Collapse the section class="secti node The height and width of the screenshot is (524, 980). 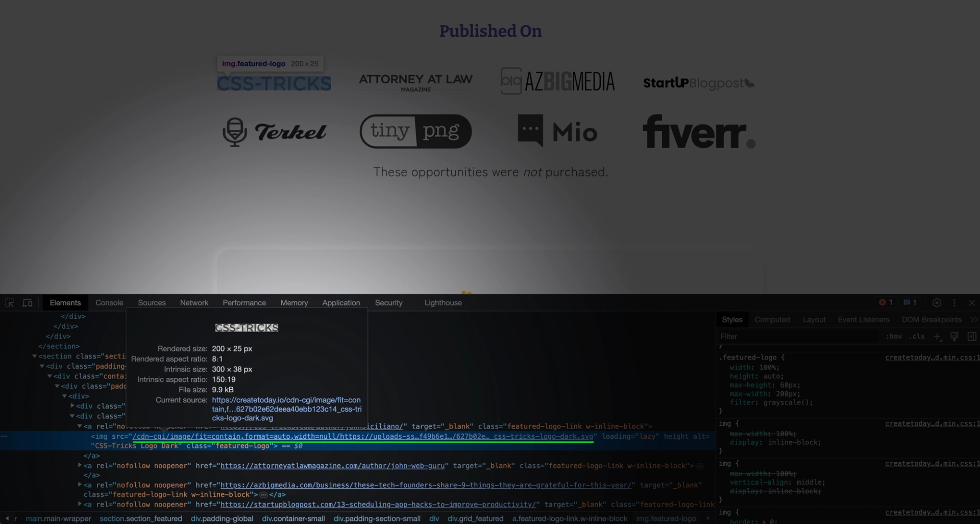35,356
